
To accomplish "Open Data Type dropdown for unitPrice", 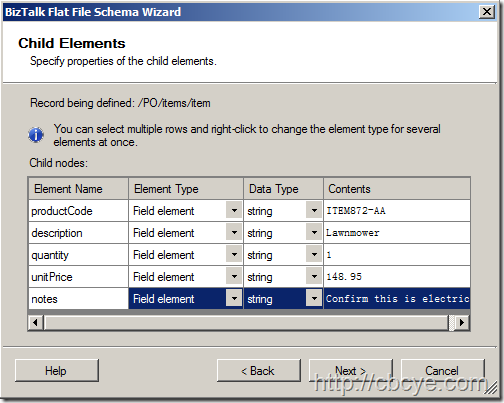I will pos(314,277).
